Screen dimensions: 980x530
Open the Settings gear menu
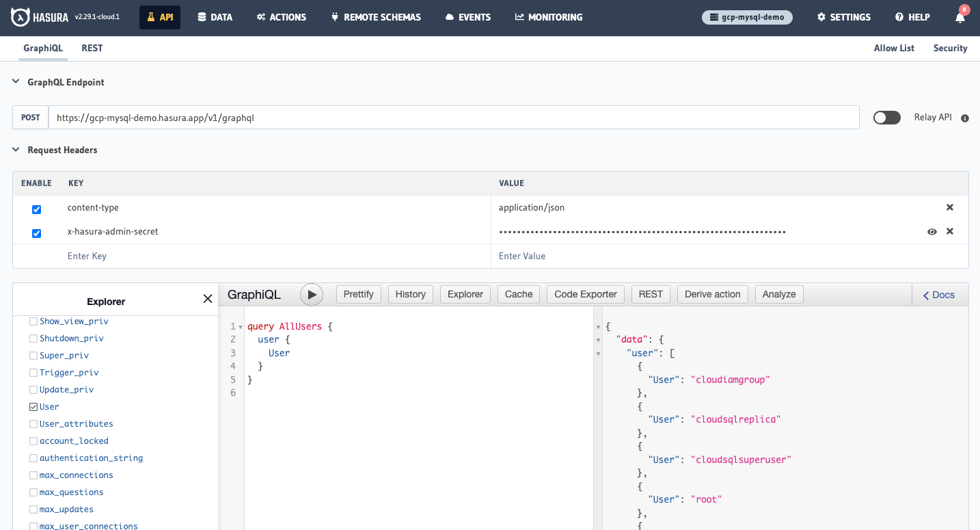pos(843,17)
